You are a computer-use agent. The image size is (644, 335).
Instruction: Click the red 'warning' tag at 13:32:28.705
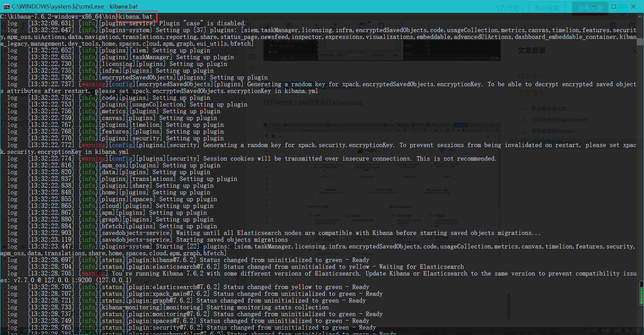93,273
